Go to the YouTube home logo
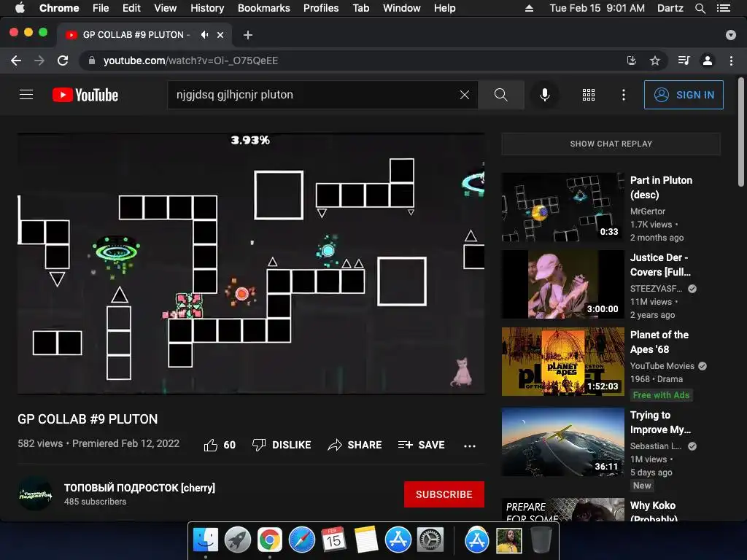This screenshot has height=560, width=747. click(x=85, y=95)
